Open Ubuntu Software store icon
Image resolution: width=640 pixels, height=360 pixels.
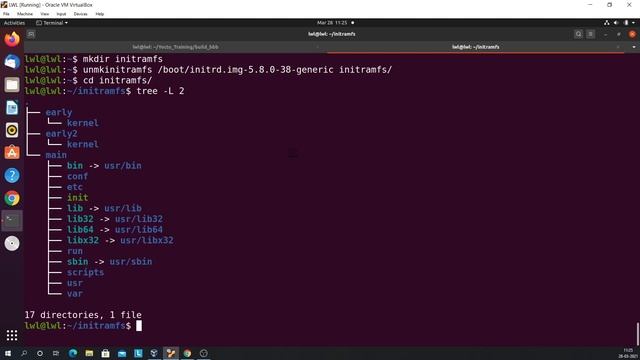point(12,153)
